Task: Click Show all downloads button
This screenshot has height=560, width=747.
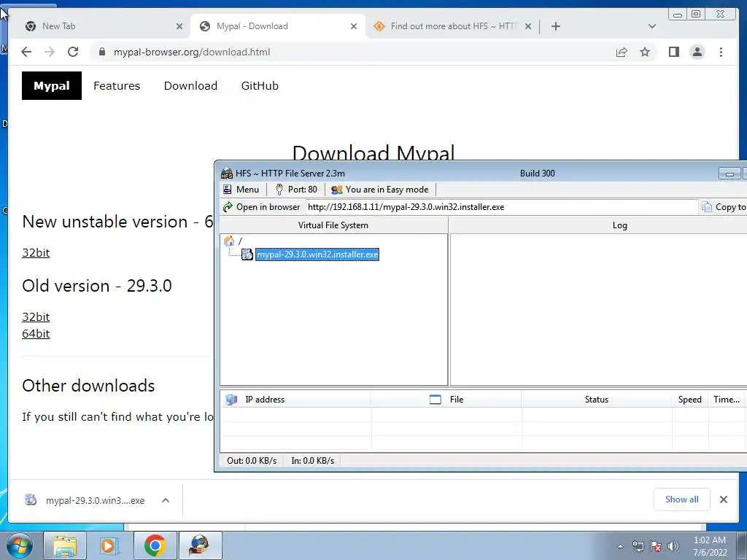Action: click(682, 499)
